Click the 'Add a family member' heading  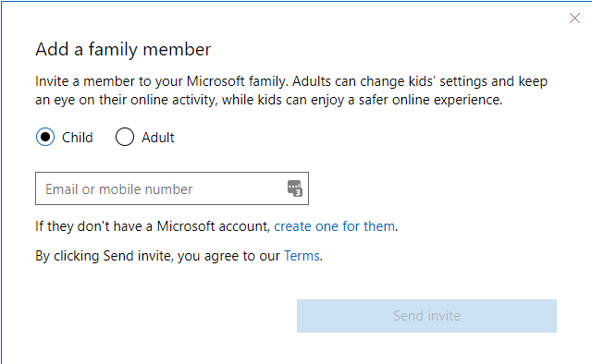pyautogui.click(x=123, y=50)
